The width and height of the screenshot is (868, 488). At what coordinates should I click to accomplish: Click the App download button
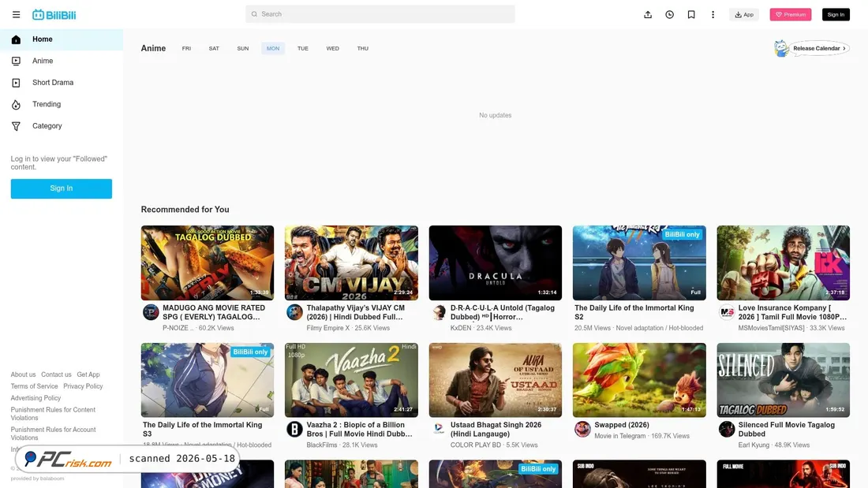[743, 15]
